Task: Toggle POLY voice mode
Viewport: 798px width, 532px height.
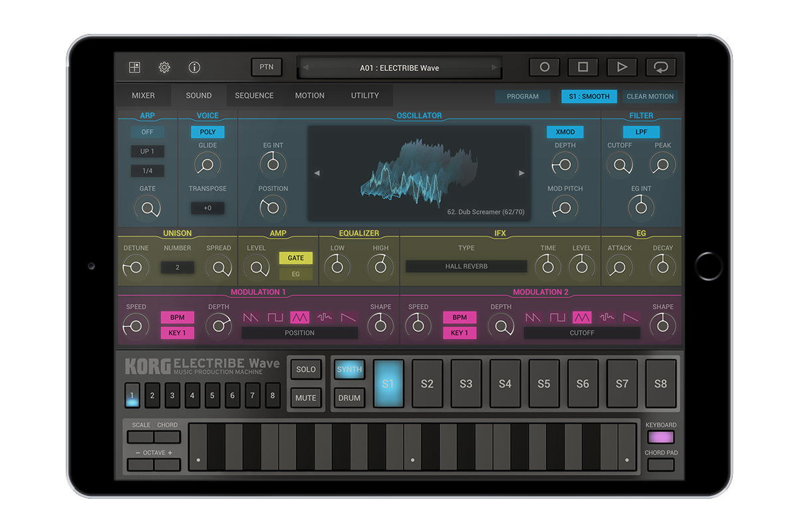Action: click(207, 132)
